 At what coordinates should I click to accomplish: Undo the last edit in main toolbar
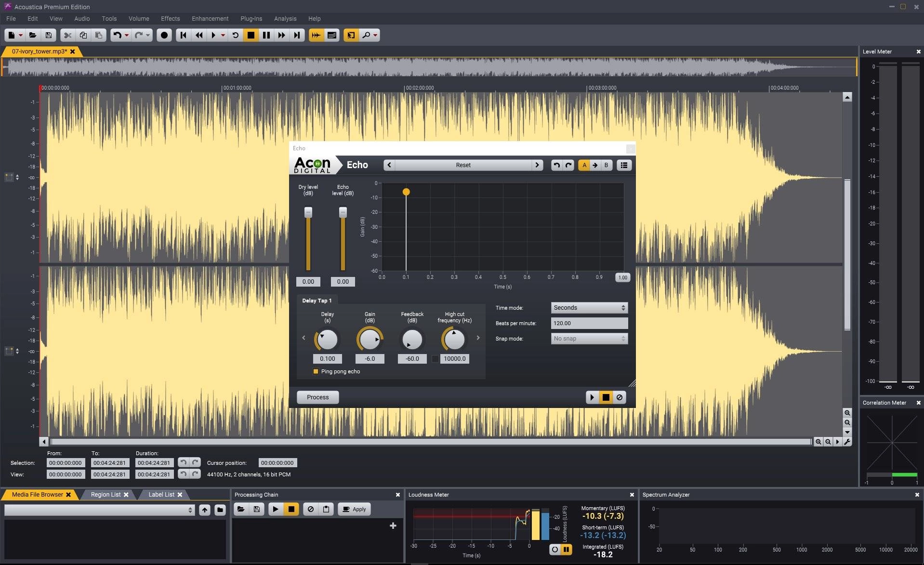[117, 35]
